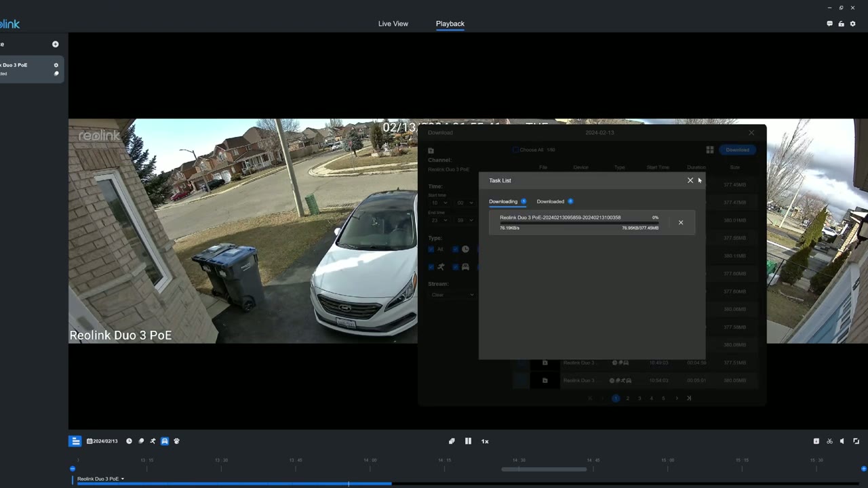Image resolution: width=868 pixels, height=488 pixels.
Task: Toggle the vehicle detection filter on timeline bar
Action: (x=164, y=441)
